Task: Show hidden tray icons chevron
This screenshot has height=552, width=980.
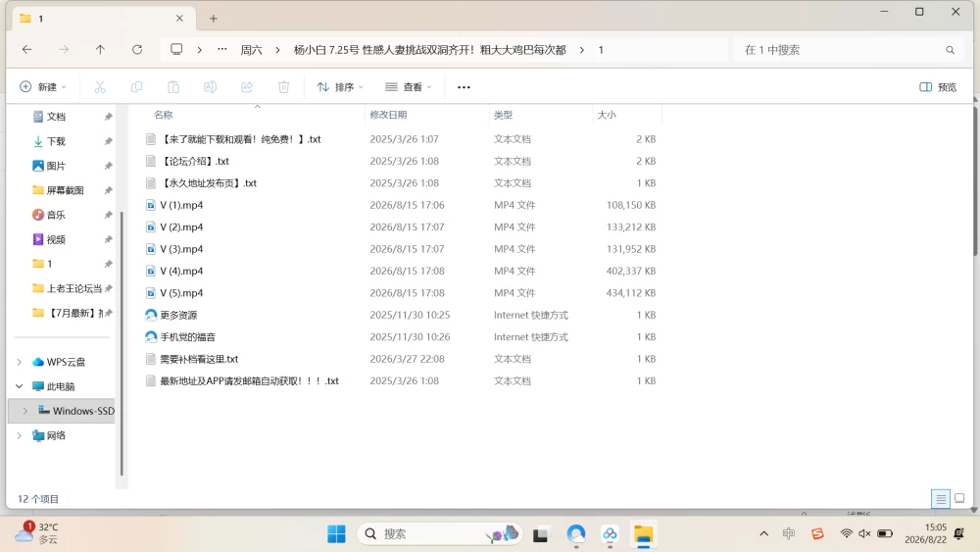Action: click(763, 533)
